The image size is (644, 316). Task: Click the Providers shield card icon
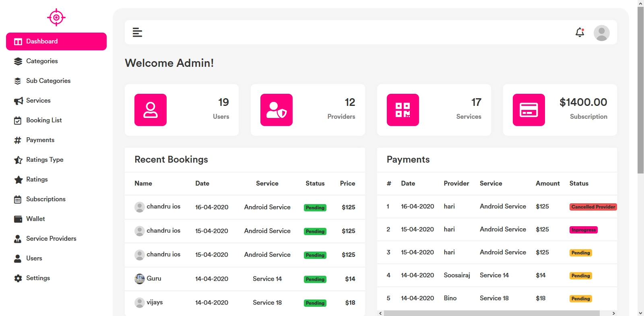click(277, 110)
